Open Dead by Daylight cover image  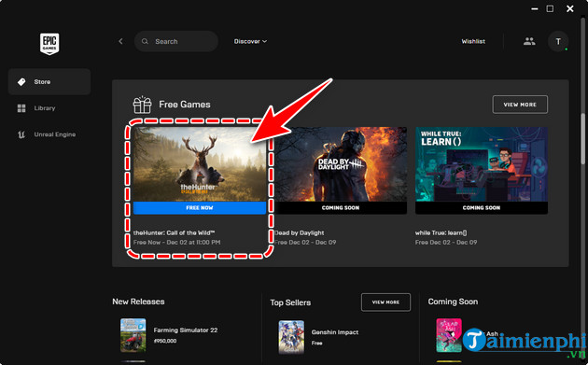(341, 164)
